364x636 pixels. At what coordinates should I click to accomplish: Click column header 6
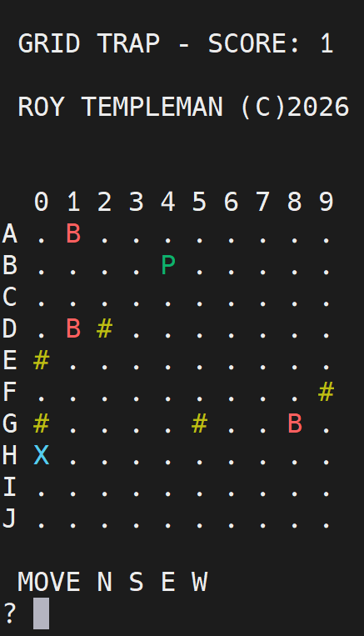(x=231, y=202)
